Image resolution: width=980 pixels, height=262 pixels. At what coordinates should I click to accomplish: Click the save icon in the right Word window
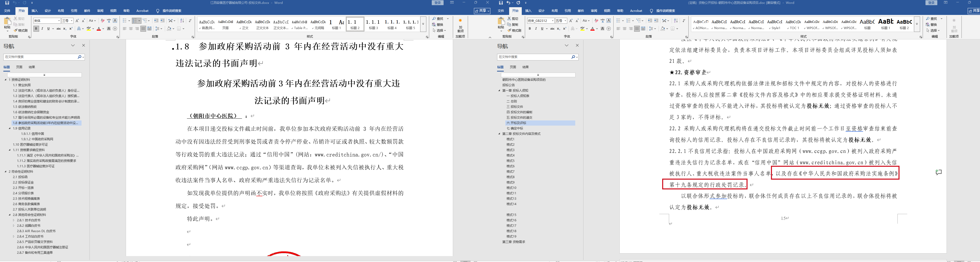point(501,3)
